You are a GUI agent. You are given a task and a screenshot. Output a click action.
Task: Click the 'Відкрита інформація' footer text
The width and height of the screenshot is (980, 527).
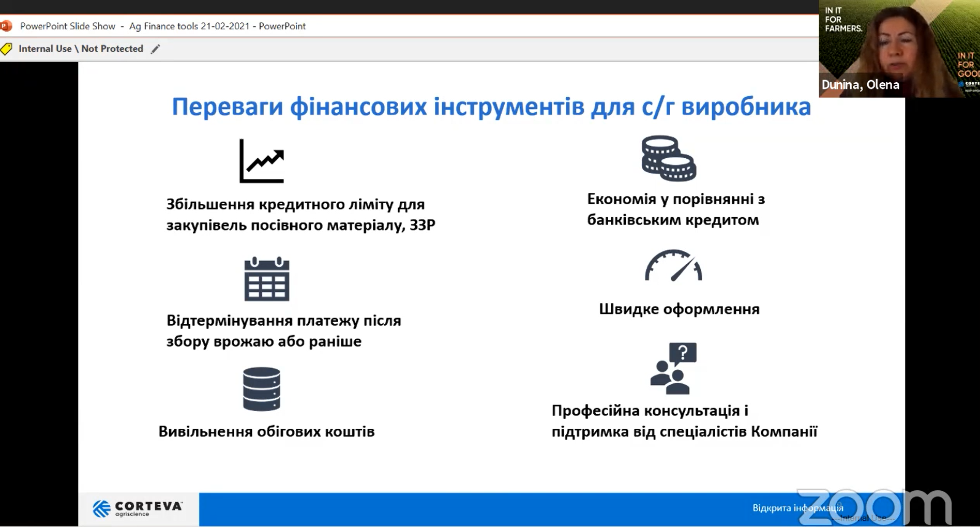coord(797,508)
